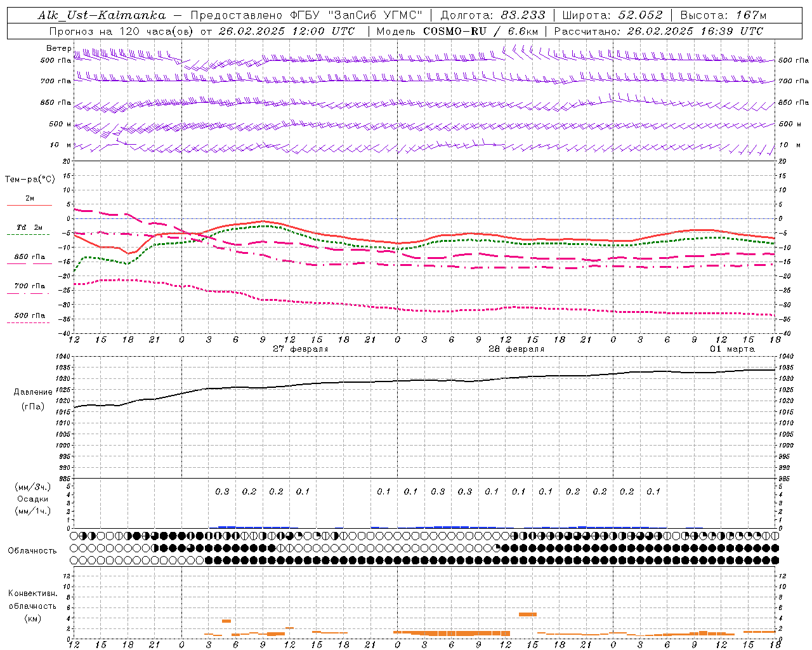Select the 'Широта: 52.052' header field
Viewport: 812px width, 650px height.
click(613, 15)
